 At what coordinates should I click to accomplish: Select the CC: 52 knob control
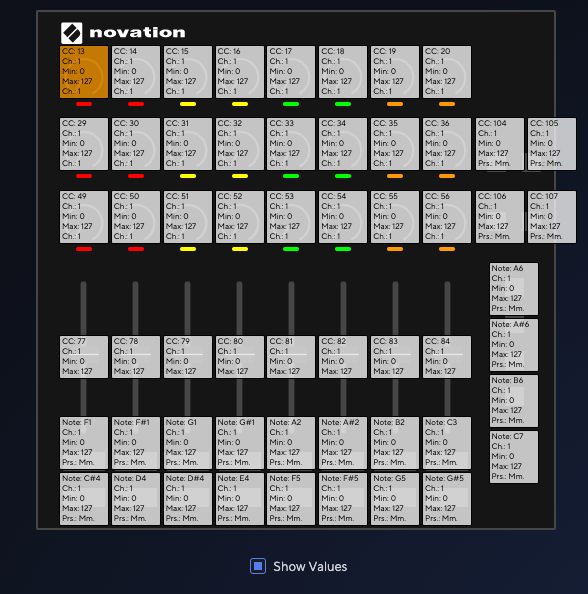pyautogui.click(x=239, y=217)
